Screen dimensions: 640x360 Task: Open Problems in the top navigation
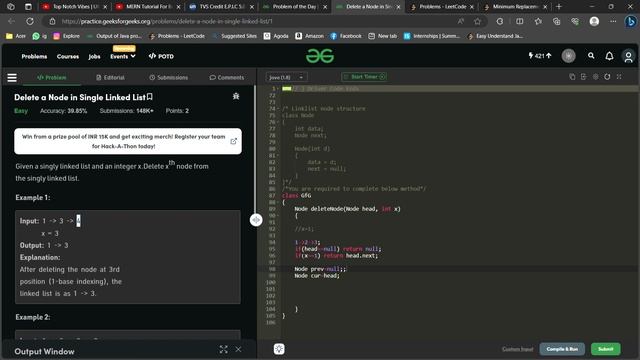[34, 56]
